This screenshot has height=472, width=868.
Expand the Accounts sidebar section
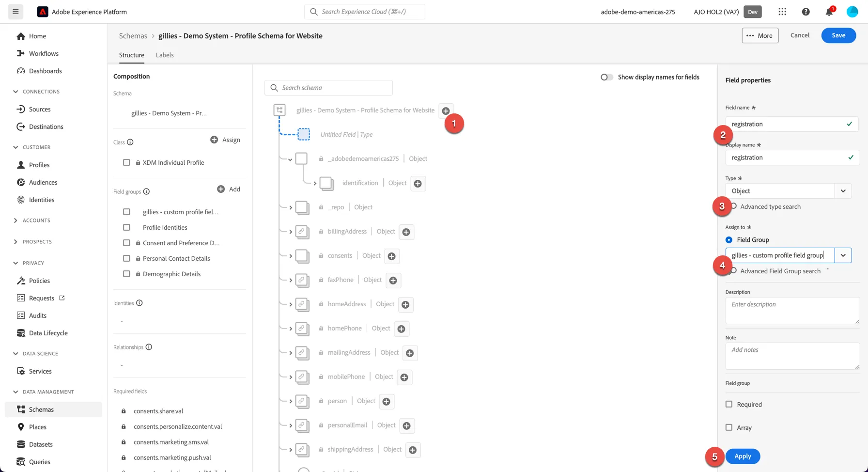click(x=15, y=220)
